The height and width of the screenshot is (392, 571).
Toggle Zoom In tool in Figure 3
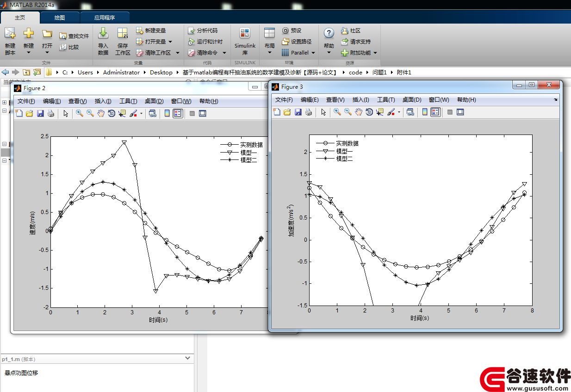tap(337, 112)
